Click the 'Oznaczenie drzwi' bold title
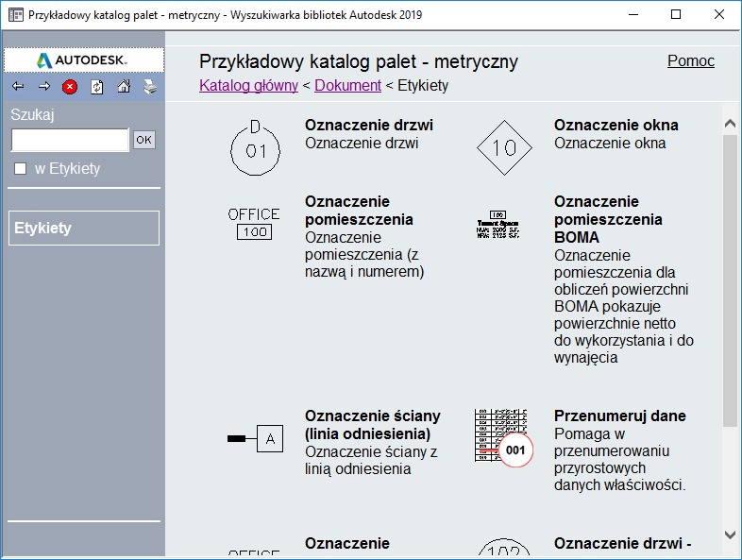The height and width of the screenshot is (560, 742). click(x=369, y=125)
